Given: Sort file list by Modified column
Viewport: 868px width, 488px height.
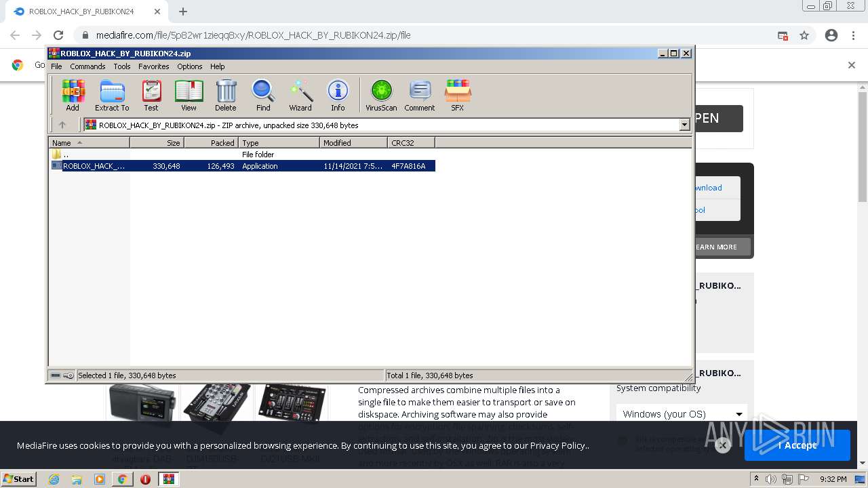Looking at the screenshot, I should tap(353, 142).
